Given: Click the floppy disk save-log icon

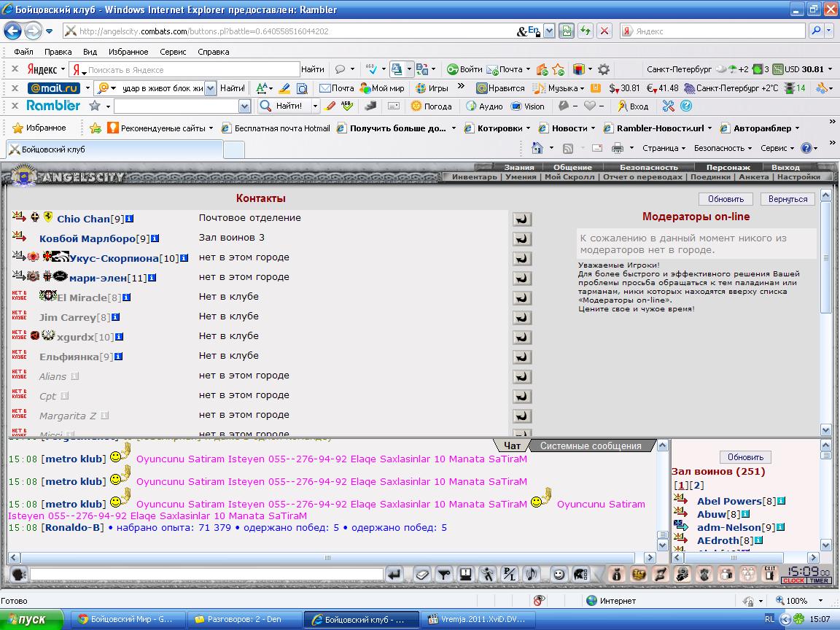Looking at the screenshot, I should (466, 575).
